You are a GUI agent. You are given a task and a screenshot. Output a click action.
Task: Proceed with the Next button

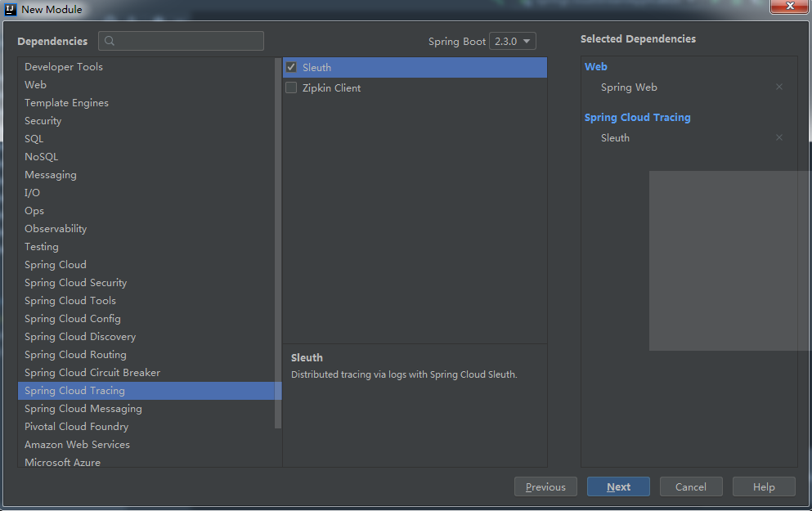point(618,486)
